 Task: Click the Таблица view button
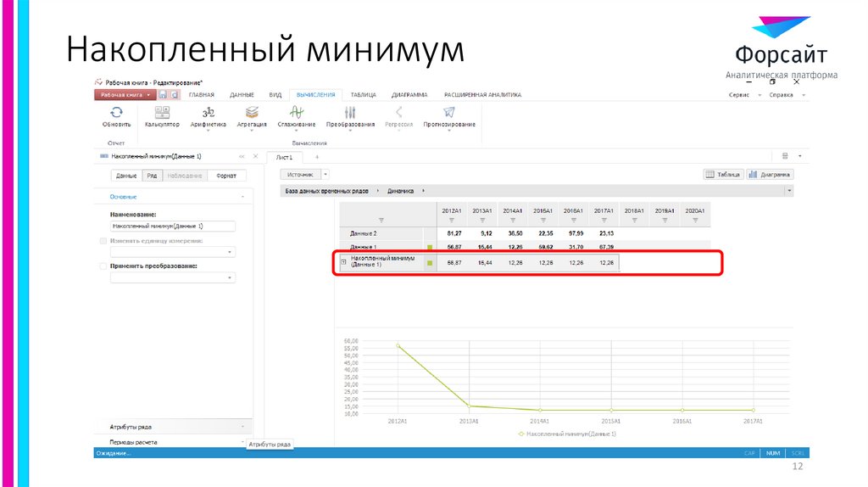(723, 174)
